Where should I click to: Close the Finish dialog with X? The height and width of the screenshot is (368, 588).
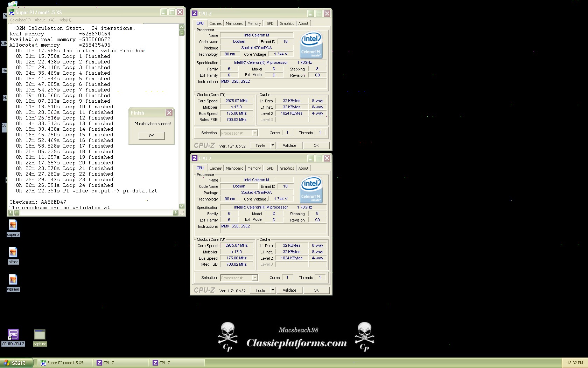[169, 113]
